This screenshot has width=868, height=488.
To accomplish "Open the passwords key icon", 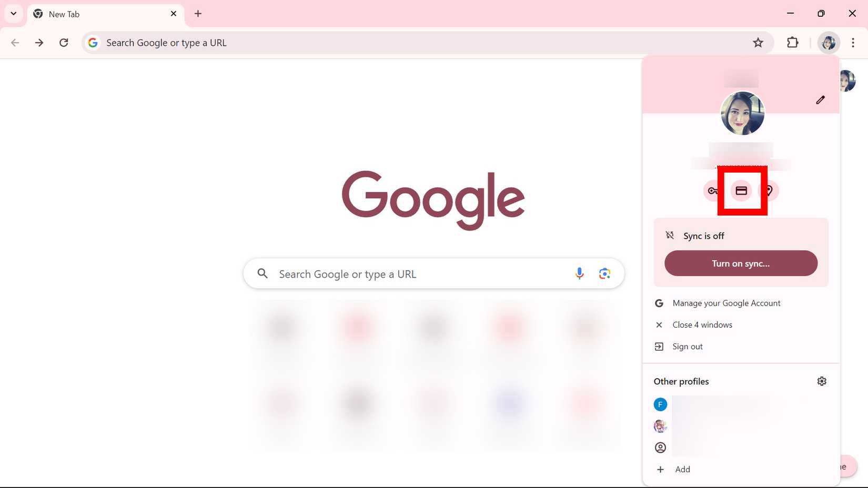I will pos(712,191).
